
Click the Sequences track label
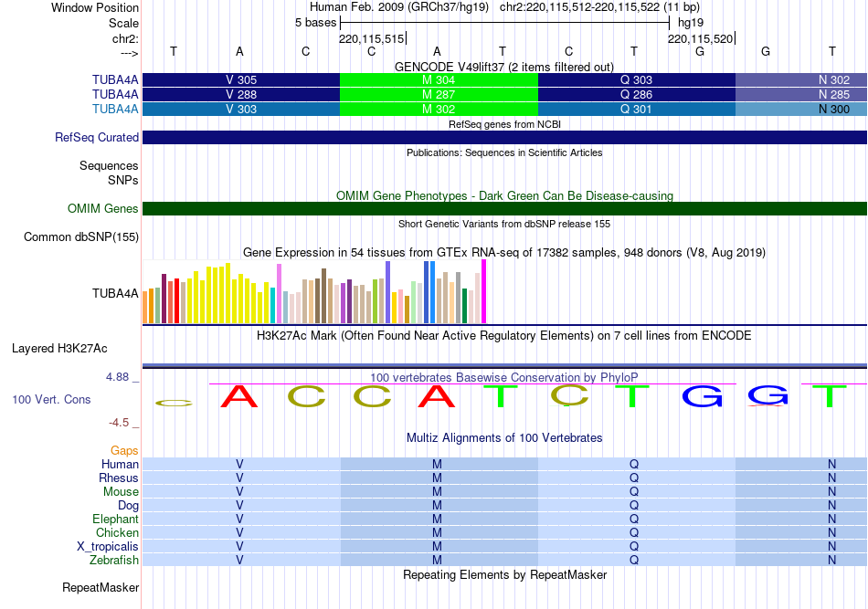tap(109, 165)
